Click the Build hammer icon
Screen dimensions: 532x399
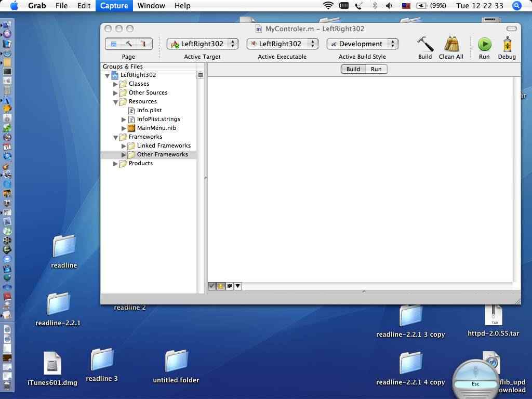point(425,44)
